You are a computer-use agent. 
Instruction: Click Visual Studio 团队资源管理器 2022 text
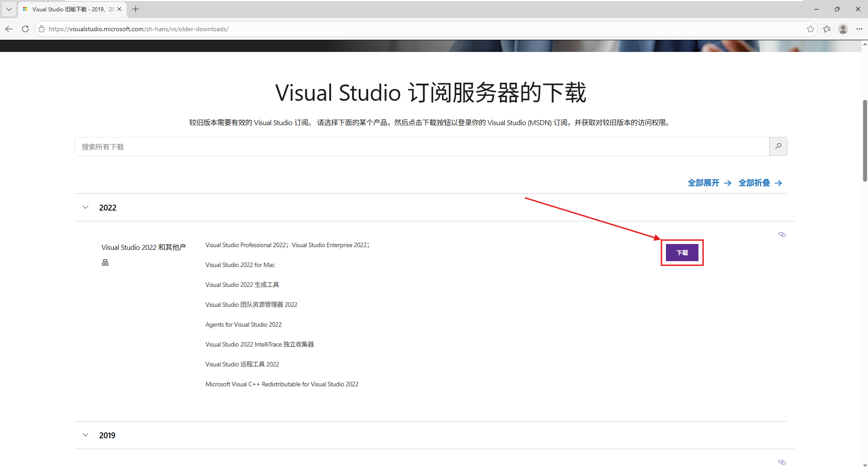point(251,305)
